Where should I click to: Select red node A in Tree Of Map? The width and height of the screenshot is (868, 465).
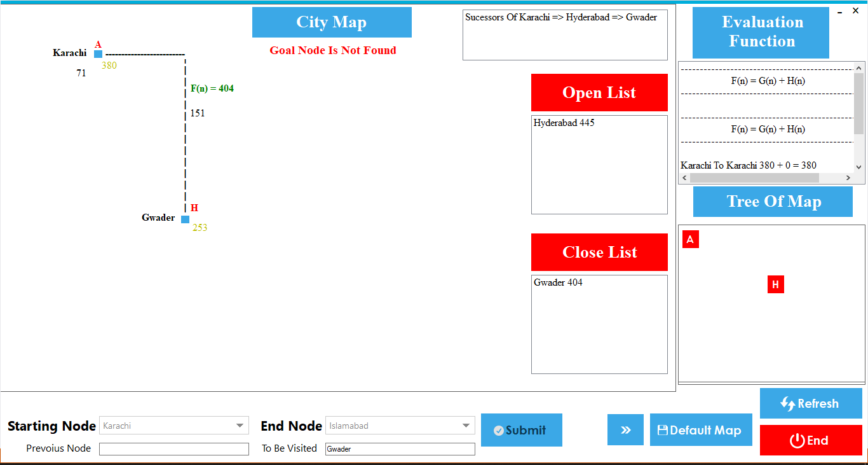click(690, 240)
